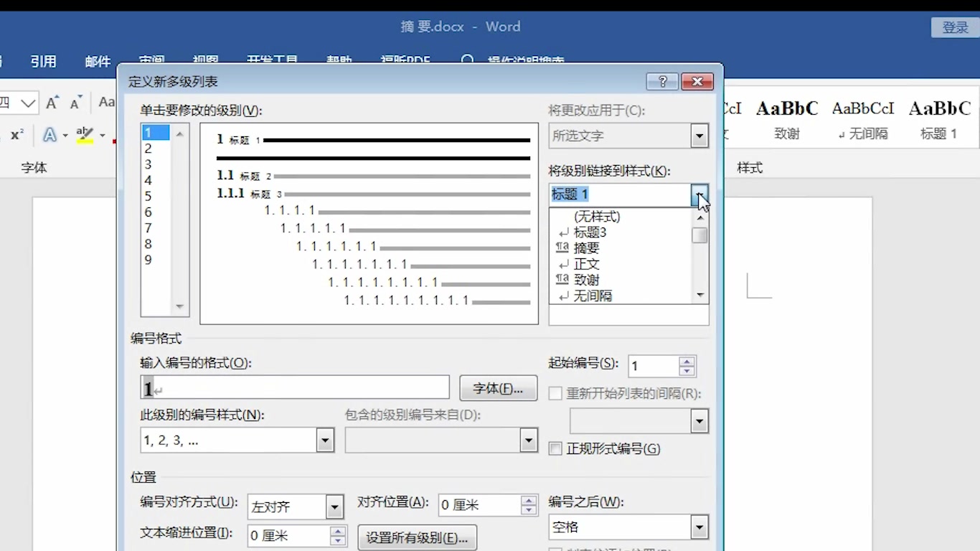The height and width of the screenshot is (551, 980).
Task: Increase font size with the large A icon
Action: (x=52, y=103)
